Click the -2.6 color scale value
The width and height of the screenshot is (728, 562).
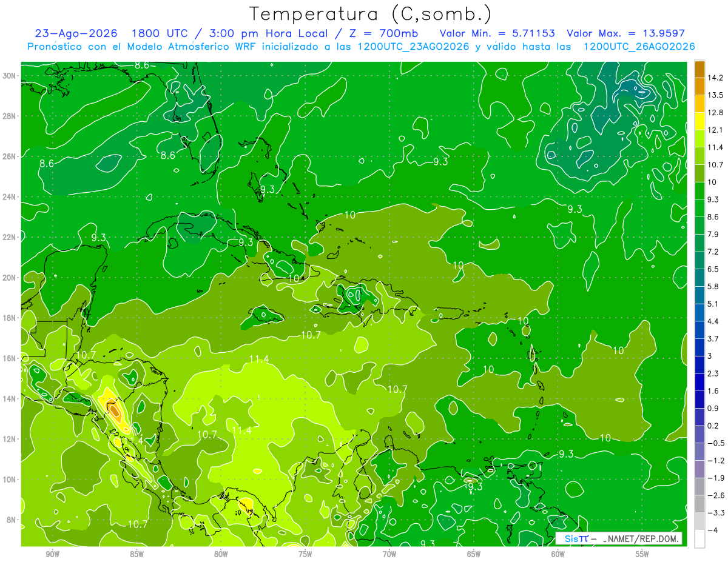tap(715, 495)
